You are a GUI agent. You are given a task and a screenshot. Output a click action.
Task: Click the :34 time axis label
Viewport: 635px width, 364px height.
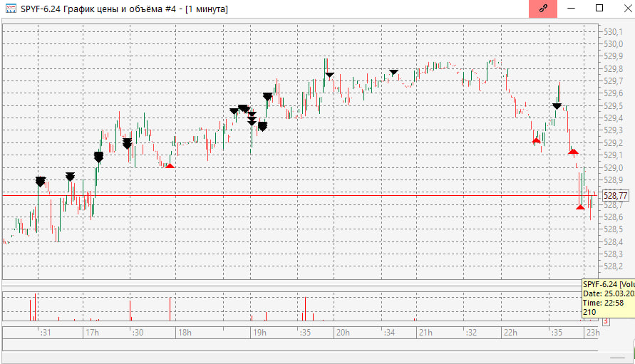tap(389, 333)
